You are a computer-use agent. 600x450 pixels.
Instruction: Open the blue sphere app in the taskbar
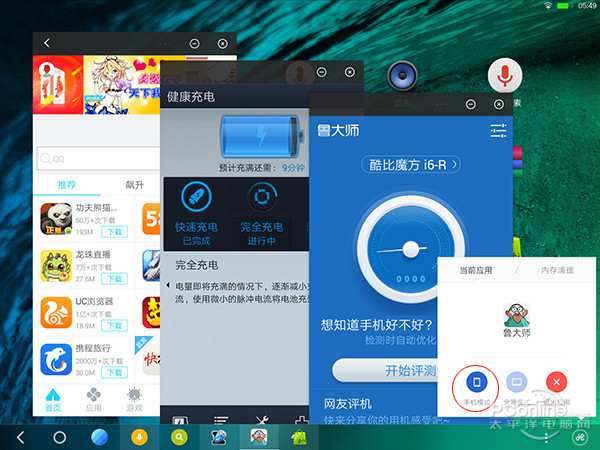(99, 437)
